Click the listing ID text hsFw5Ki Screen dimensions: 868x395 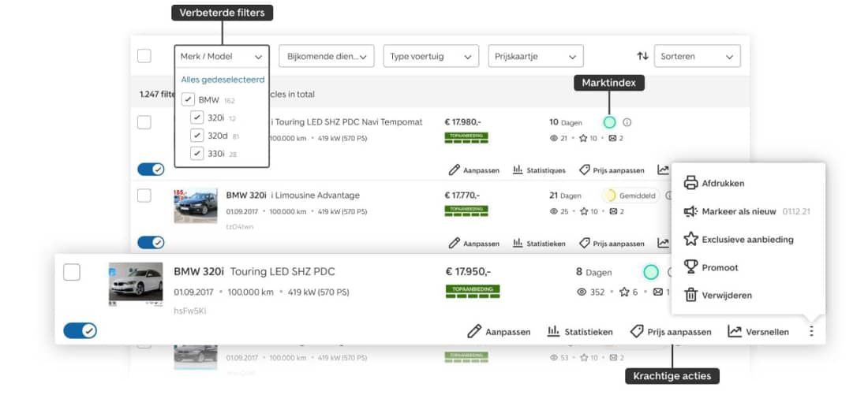[x=190, y=311]
